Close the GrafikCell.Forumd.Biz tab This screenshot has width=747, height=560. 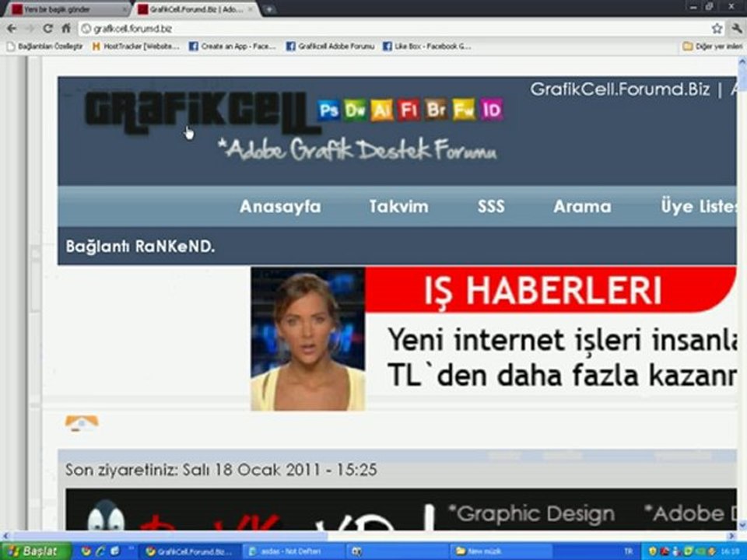[251, 9]
